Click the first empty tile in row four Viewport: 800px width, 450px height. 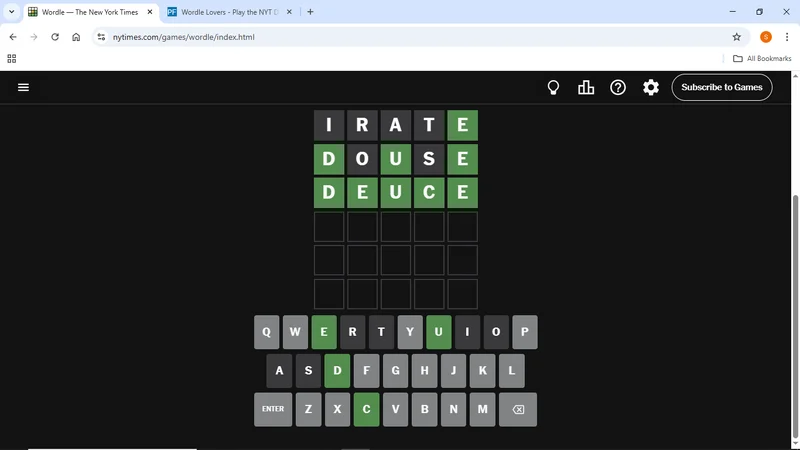(329, 227)
